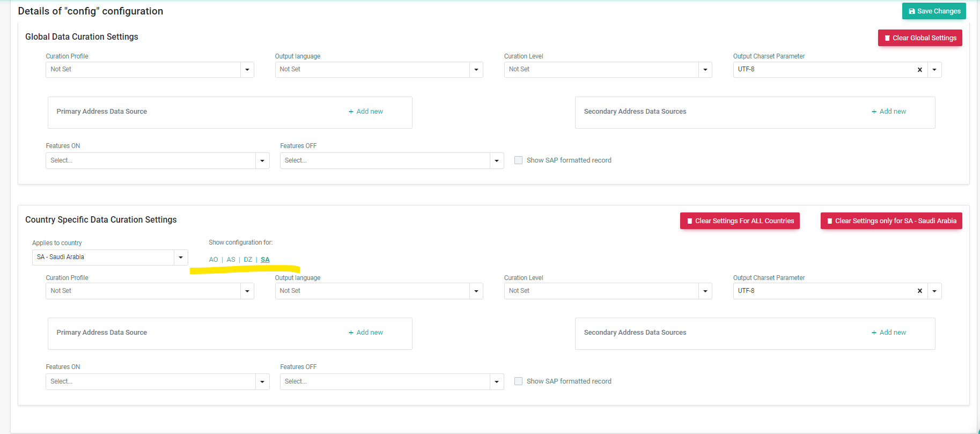The width and height of the screenshot is (980, 434).
Task: Select AS country configuration link
Action: [231, 260]
